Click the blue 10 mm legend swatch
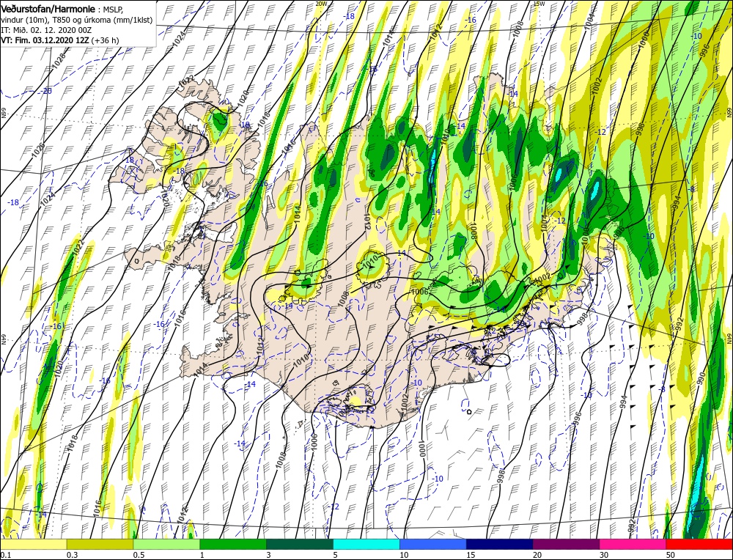Viewport: 733px width, 560px height. click(433, 544)
